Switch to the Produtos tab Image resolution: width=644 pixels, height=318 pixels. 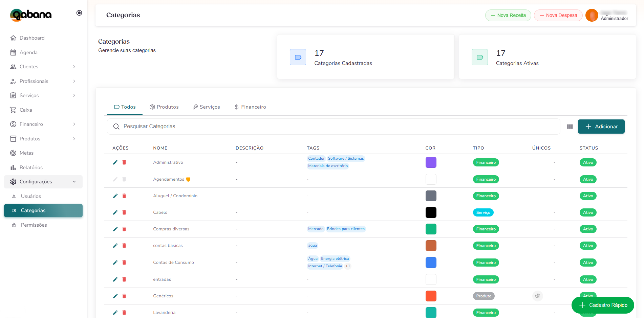[x=164, y=107]
